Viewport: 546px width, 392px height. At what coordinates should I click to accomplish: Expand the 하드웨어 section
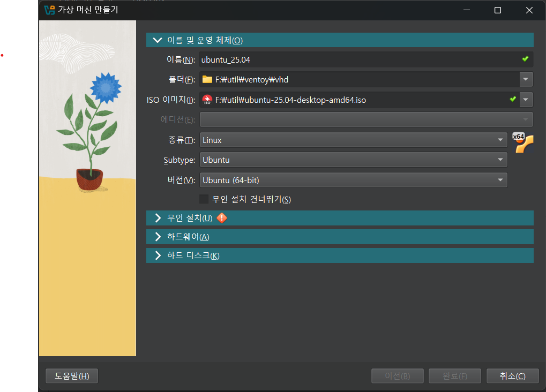click(x=340, y=237)
